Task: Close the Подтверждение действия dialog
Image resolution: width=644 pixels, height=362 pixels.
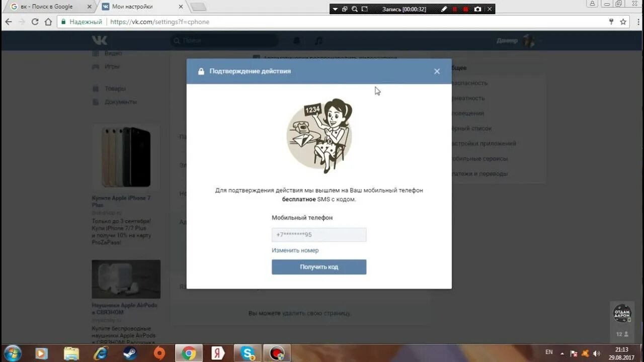Action: click(x=437, y=71)
